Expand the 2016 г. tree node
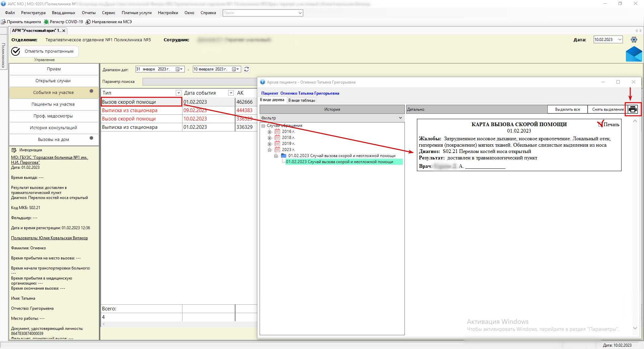This screenshot has width=644, height=349. coord(269,132)
